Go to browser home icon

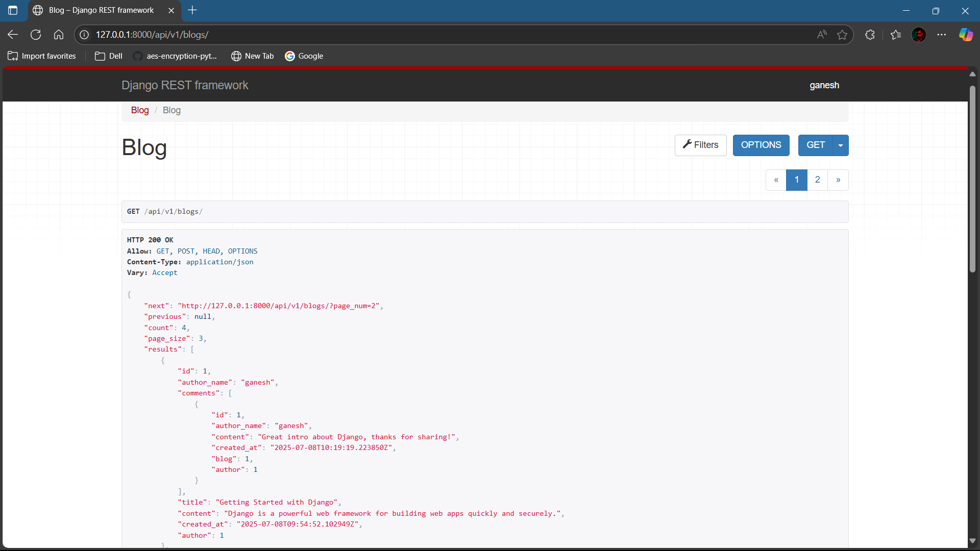[59, 35]
